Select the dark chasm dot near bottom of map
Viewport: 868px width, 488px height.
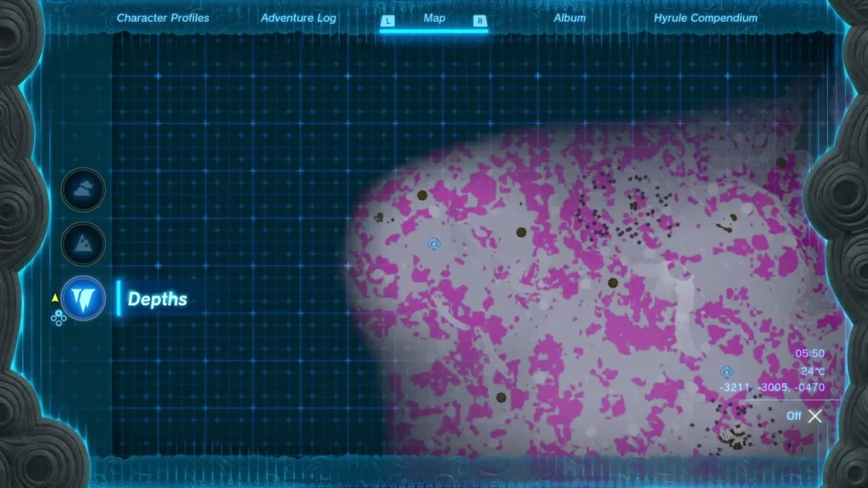coord(501,397)
